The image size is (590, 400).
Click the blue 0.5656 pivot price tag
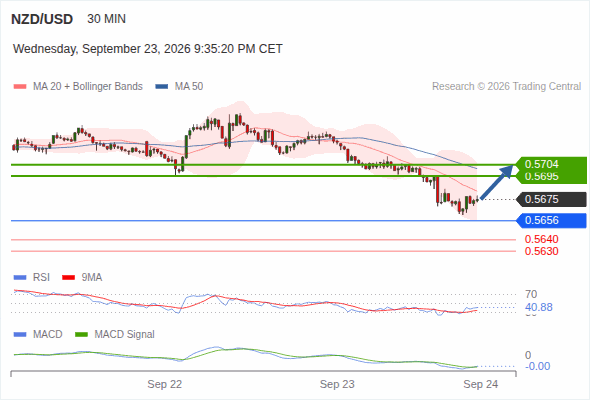coord(552,221)
